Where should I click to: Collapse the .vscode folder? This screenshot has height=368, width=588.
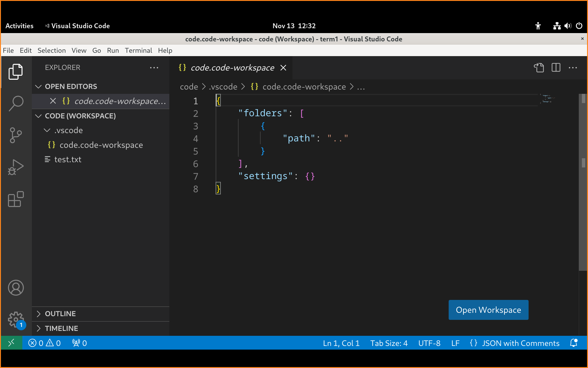click(68, 130)
